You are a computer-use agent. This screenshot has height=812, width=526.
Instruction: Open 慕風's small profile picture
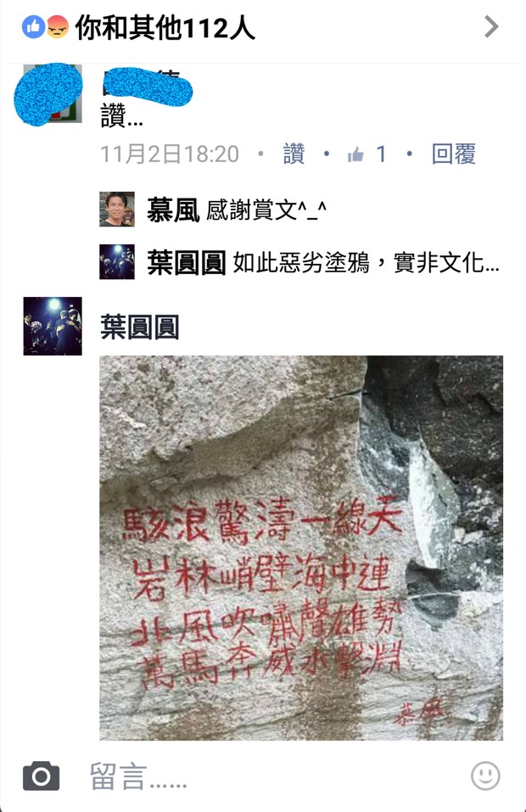pyautogui.click(x=117, y=210)
